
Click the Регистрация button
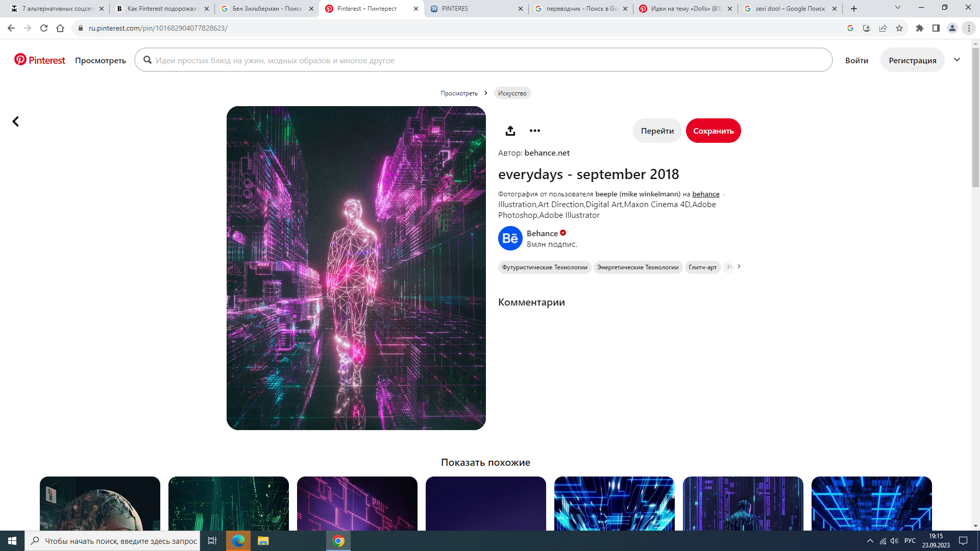coord(912,60)
